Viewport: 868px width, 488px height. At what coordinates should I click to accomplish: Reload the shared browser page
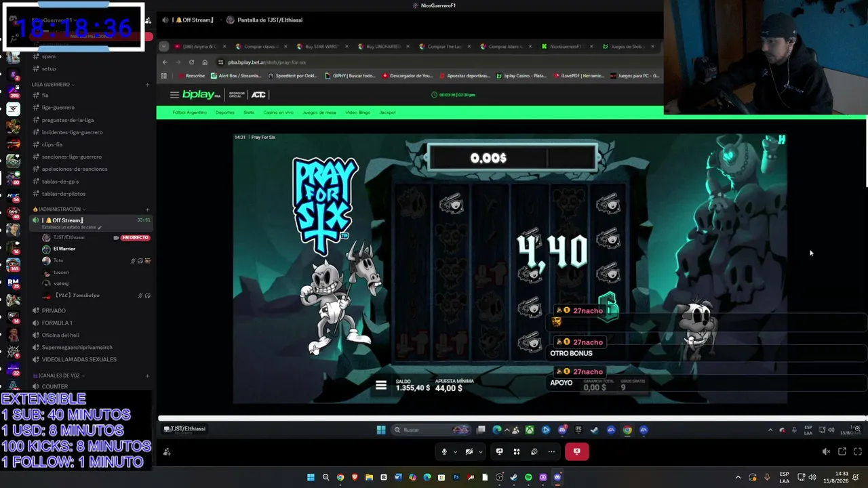pos(191,62)
